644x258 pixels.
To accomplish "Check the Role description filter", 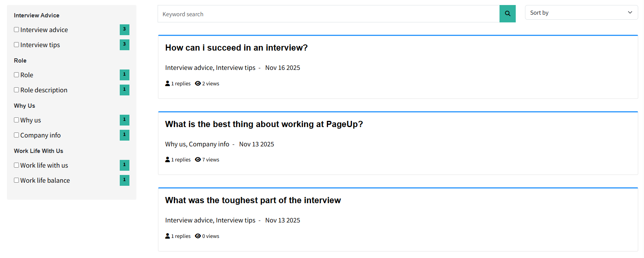I will coord(16,90).
